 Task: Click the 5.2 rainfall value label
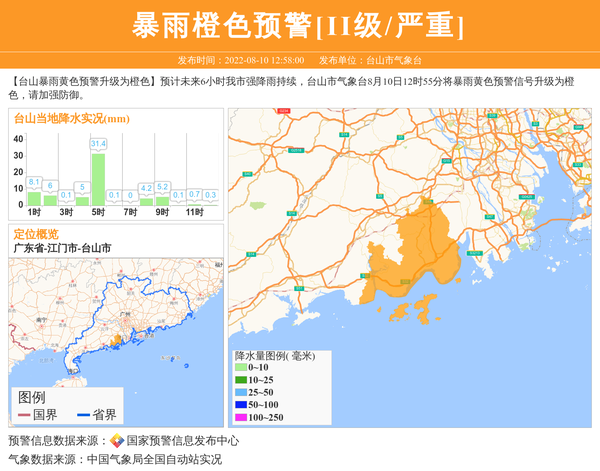click(162, 186)
